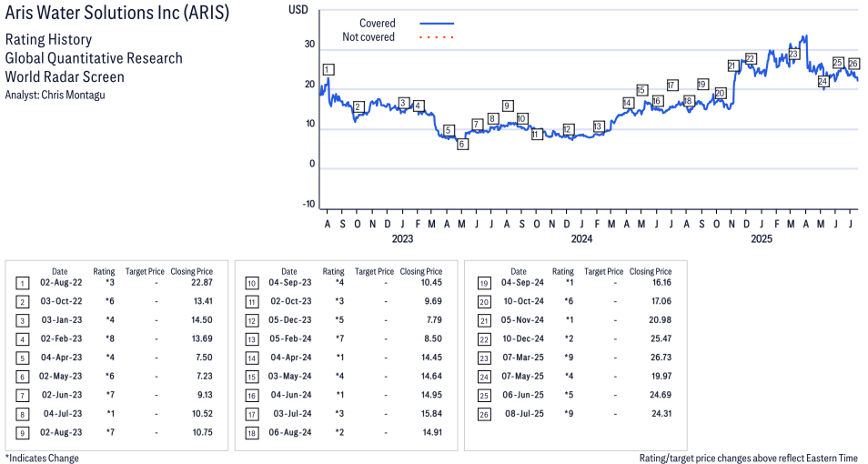Select the 10-Dec-24 date cell

(523, 338)
